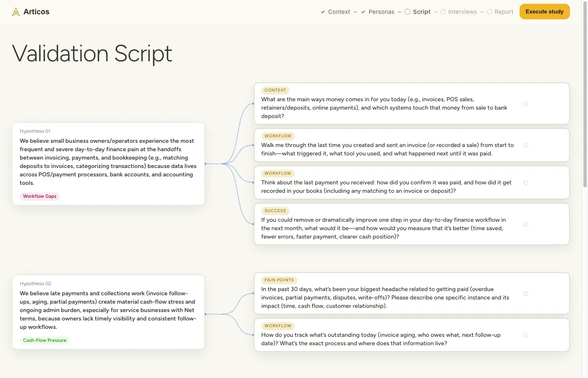
Task: Click the question 'Think about the last payment you received'
Action: pyautogui.click(x=386, y=186)
